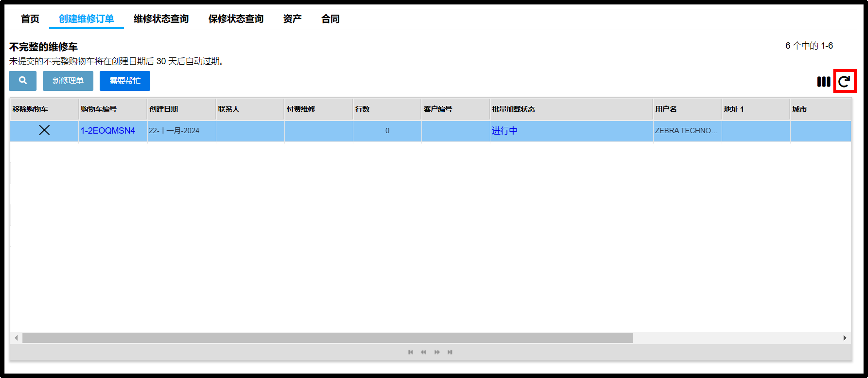The width and height of the screenshot is (868, 378).
Task: Click the 客户编号 column header
Action: click(456, 109)
